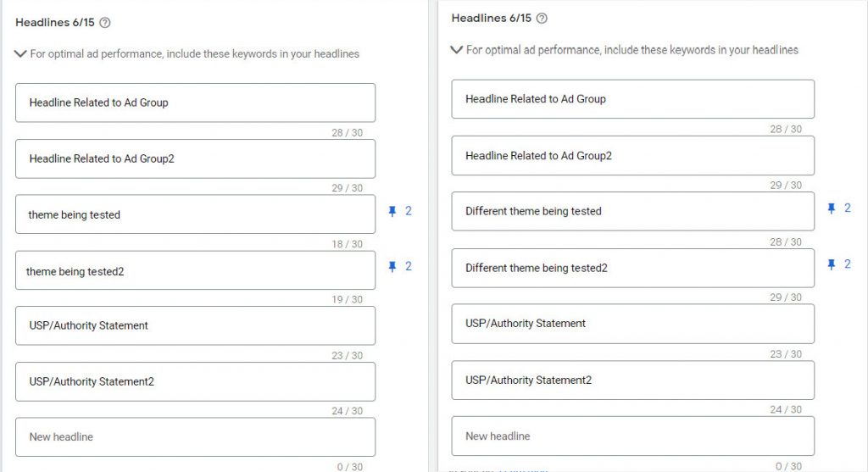The image size is (868, 472).
Task: Collapse the left keyword suggestions chevron
Action: (x=21, y=53)
